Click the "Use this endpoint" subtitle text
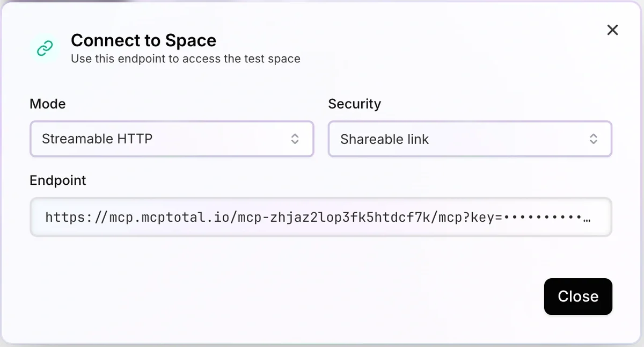This screenshot has width=644, height=347. coord(185,59)
